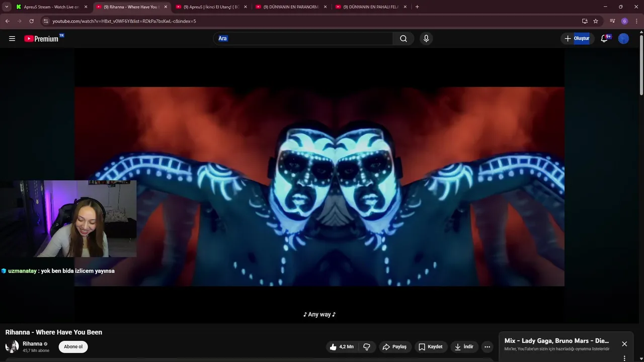Image resolution: width=644 pixels, height=362 pixels.
Task: Install app icon in address bar
Action: point(585,21)
